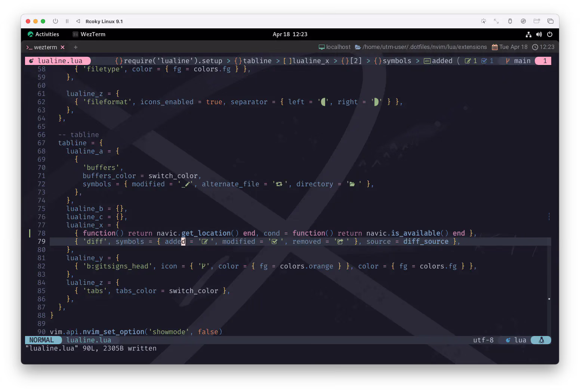Viewport: 580px width, 392px height.
Task: Click the localhost monitor icon
Action: point(321,47)
